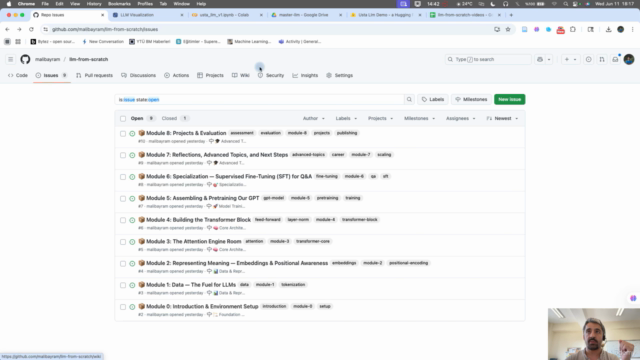The height and width of the screenshot is (360, 640).
Task: Switch to the Pull requests tab
Action: click(x=94, y=76)
